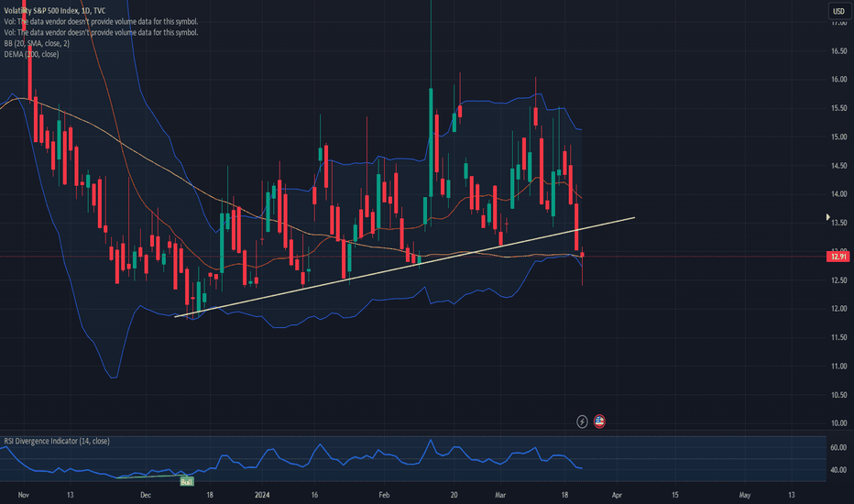Click the 14.00 price axis label
Image resolution: width=854 pixels, height=504 pixels.
coord(838,194)
